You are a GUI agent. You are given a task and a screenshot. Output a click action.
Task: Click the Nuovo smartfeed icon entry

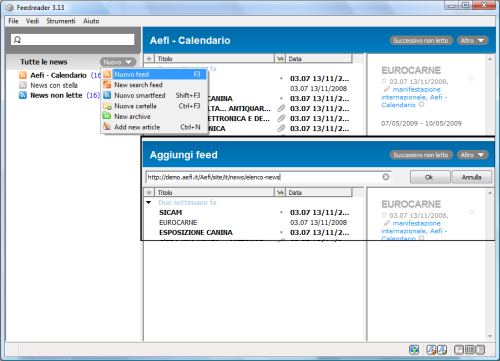pos(107,95)
